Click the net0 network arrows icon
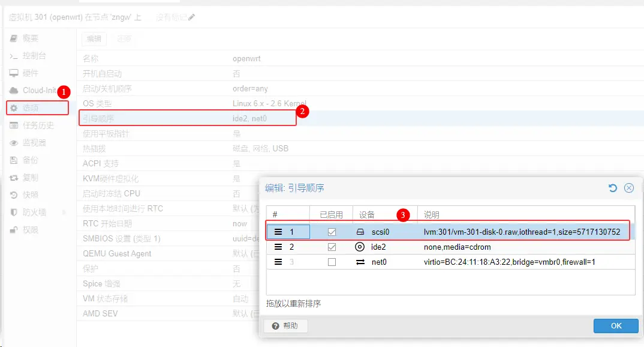This screenshot has height=347, width=644. point(360,262)
